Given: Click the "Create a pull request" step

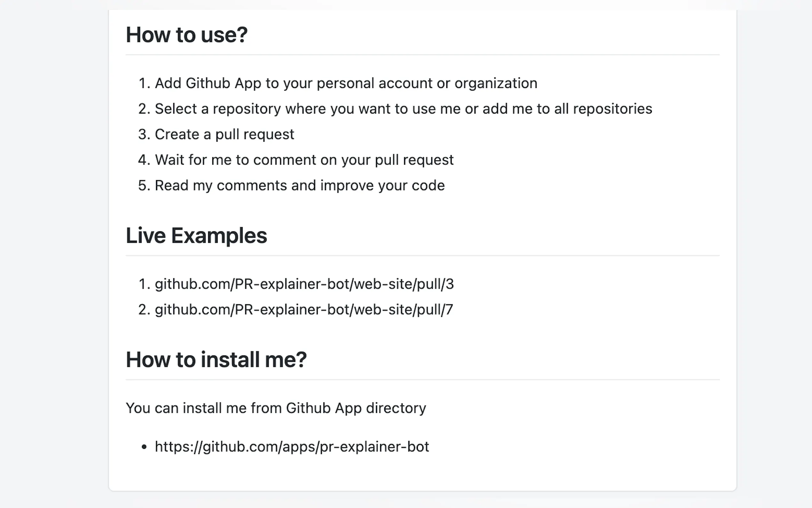Looking at the screenshot, I should [224, 134].
